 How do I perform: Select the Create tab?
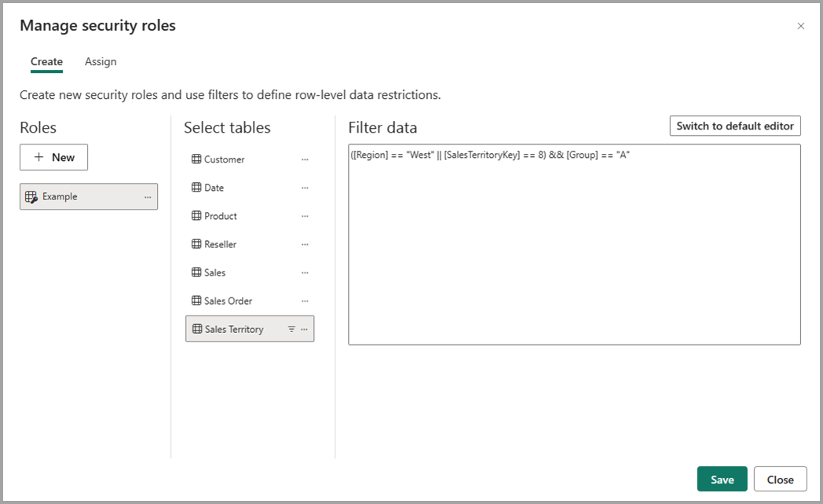coord(46,62)
